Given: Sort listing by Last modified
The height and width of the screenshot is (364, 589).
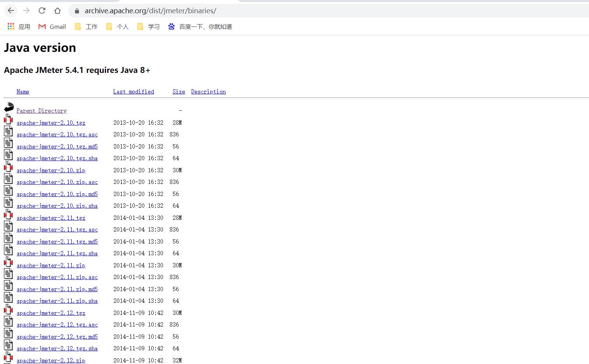Looking at the screenshot, I should [133, 92].
